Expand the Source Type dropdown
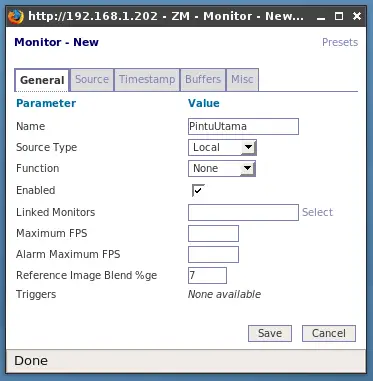 (222, 147)
